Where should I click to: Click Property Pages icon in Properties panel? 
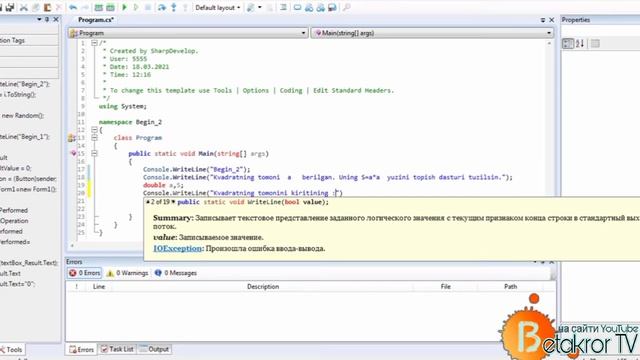click(596, 43)
